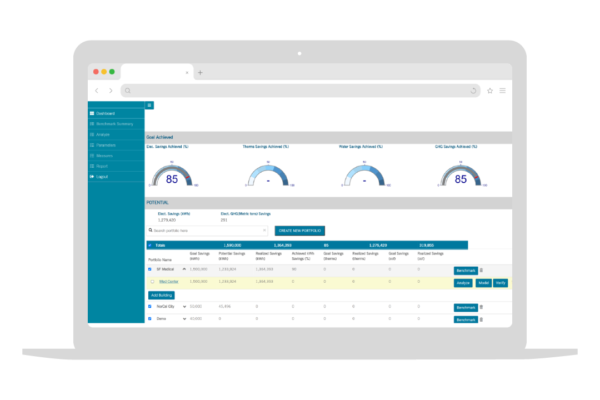Image resolution: width=600 pixels, height=400 pixels.
Task: Click the browser back arrow
Action: pos(97,90)
